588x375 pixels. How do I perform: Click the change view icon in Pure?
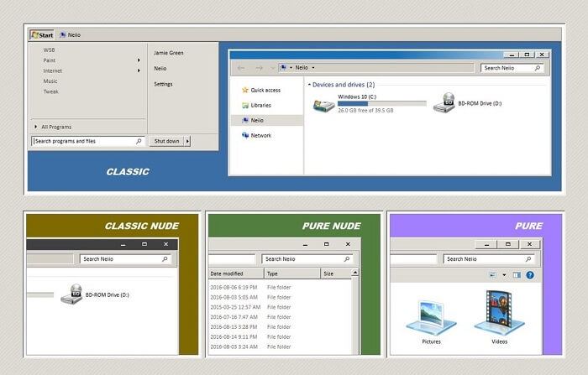pyautogui.click(x=493, y=275)
